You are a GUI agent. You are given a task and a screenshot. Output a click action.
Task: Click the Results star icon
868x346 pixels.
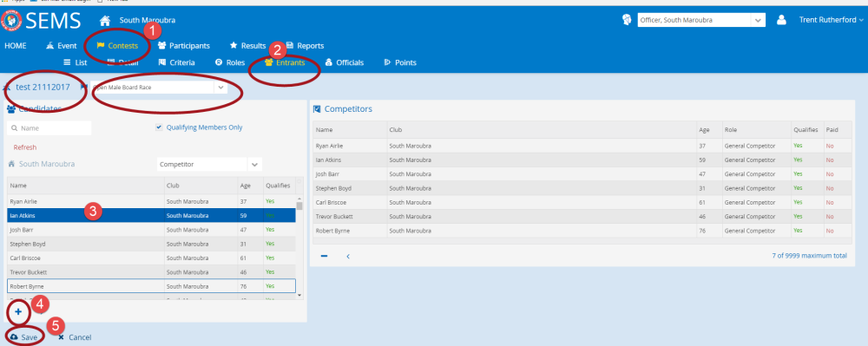[233, 46]
